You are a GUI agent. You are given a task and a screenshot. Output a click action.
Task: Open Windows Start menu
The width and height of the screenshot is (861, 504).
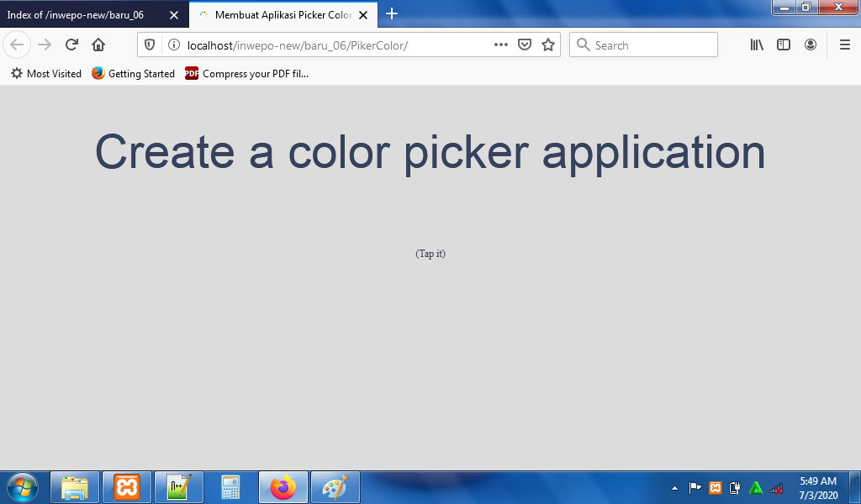23,487
